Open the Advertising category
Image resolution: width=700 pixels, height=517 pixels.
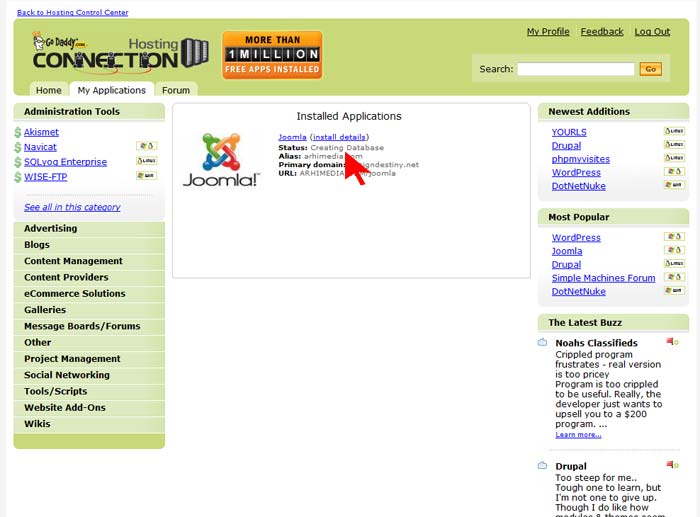tap(89, 228)
